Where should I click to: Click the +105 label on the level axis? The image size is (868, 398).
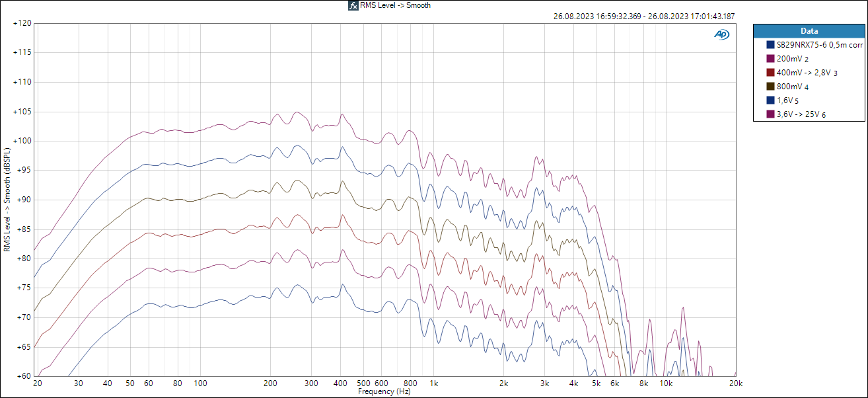pos(22,111)
